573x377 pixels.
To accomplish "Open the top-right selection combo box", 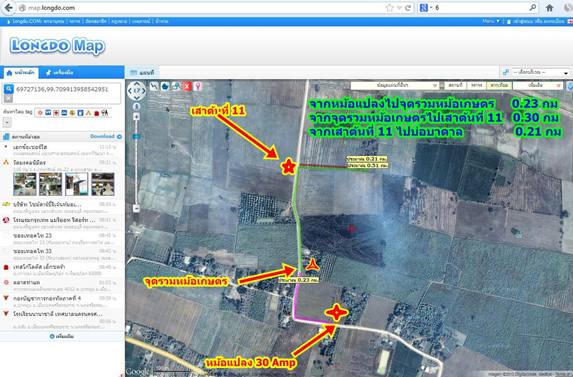I will tap(540, 72).
